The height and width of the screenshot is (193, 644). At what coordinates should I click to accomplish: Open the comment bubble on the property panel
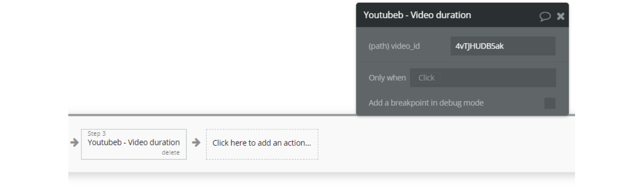click(544, 16)
